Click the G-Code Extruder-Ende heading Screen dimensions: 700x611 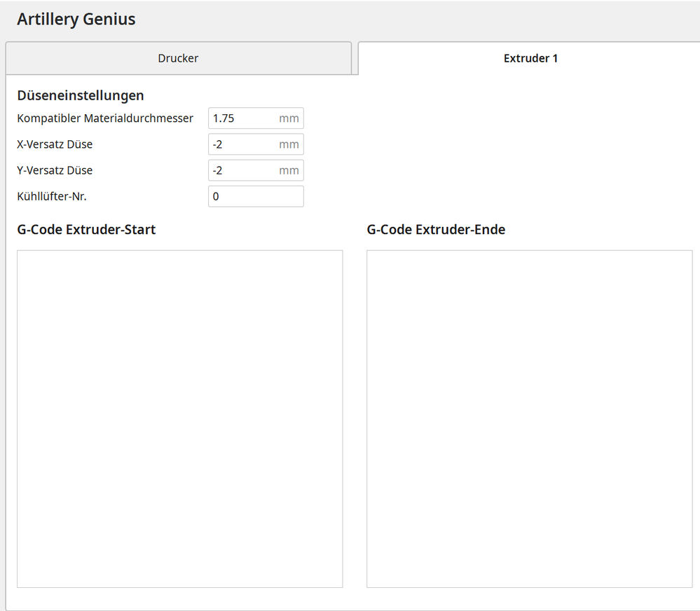point(436,229)
